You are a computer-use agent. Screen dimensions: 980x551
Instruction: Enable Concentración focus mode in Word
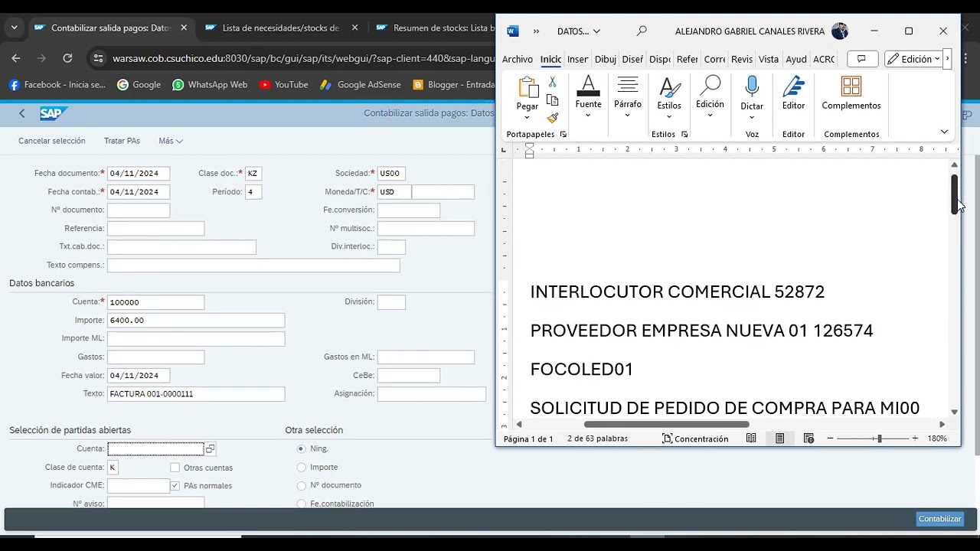[x=695, y=439]
